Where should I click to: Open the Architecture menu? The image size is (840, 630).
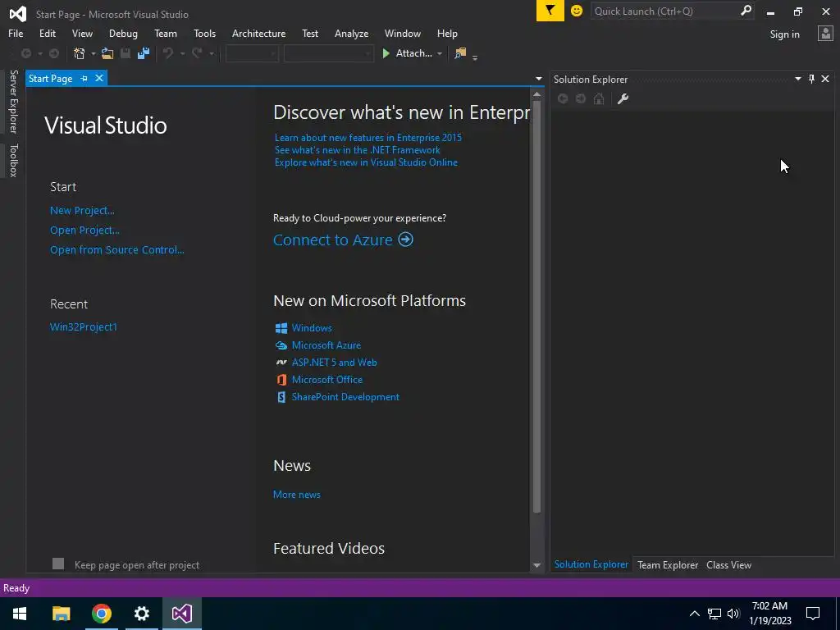point(258,33)
